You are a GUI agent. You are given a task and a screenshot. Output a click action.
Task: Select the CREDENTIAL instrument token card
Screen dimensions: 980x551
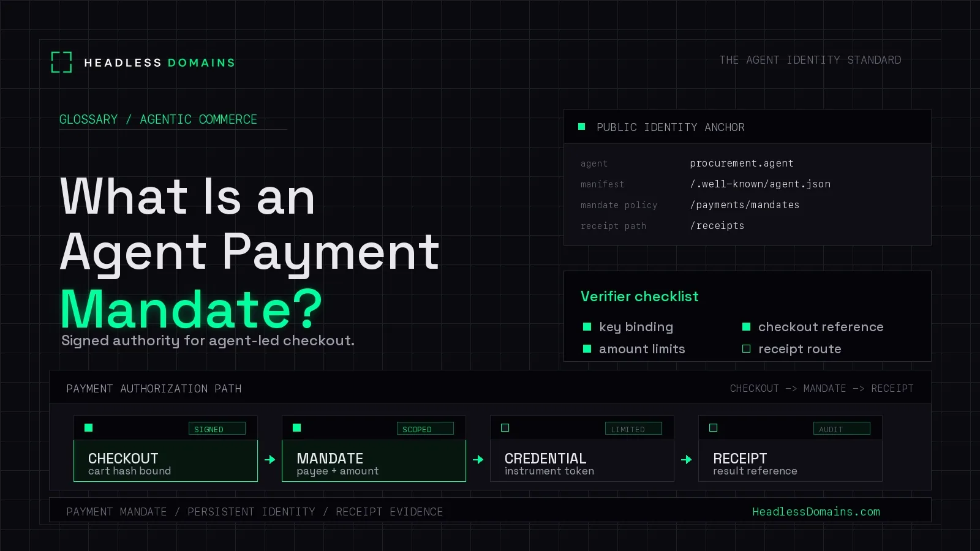pos(582,449)
